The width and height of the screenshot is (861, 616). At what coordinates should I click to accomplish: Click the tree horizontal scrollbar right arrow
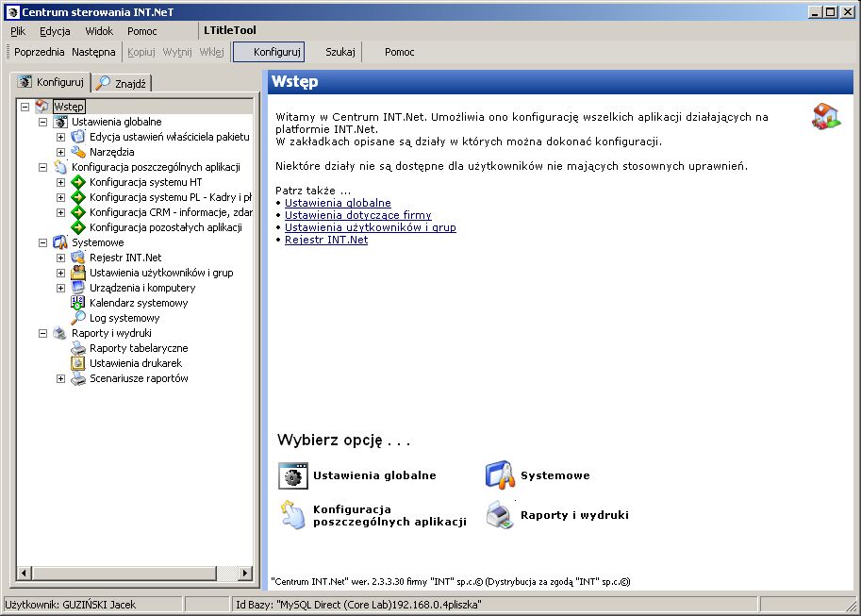[x=245, y=574]
